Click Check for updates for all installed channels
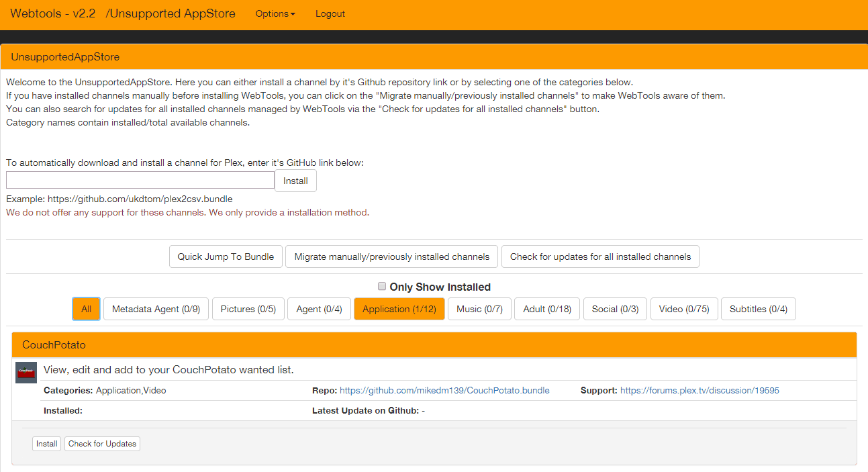Viewport: 868px width, 472px height. click(x=600, y=256)
